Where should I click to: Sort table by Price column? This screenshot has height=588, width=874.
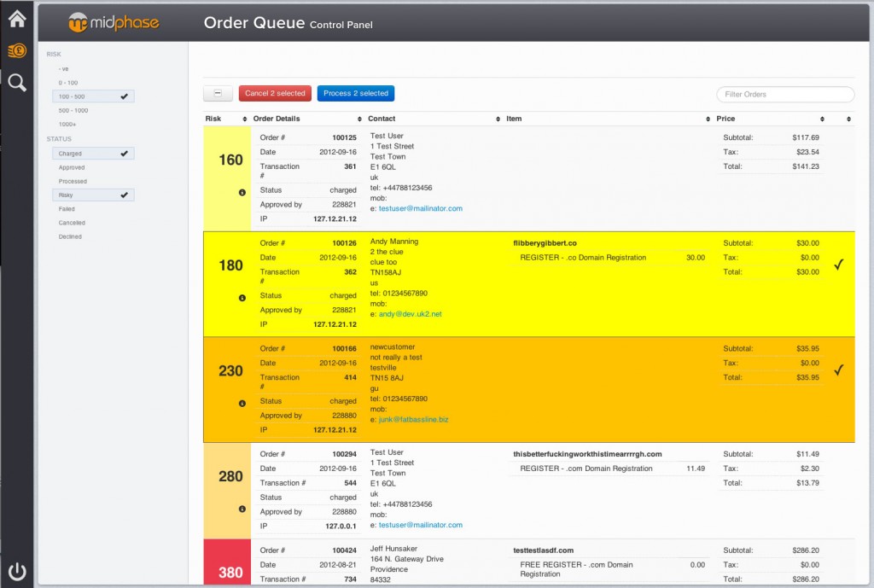[x=725, y=119]
